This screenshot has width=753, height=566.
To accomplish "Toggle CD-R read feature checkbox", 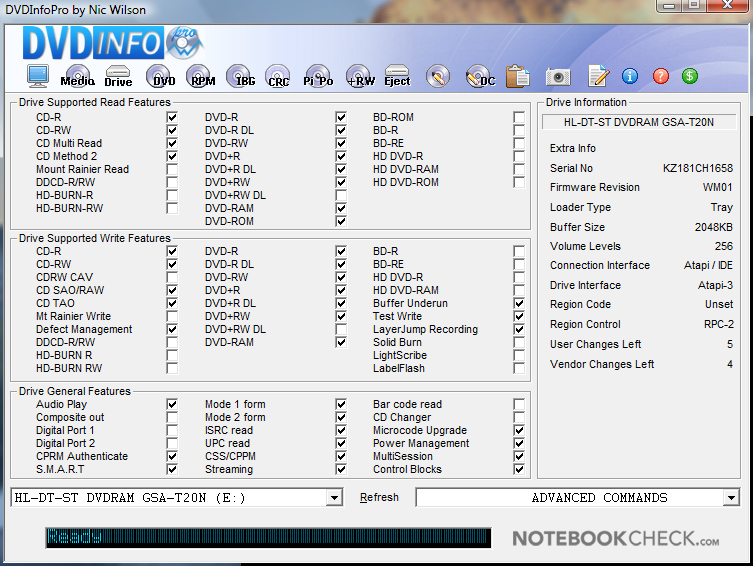I will pos(172,117).
